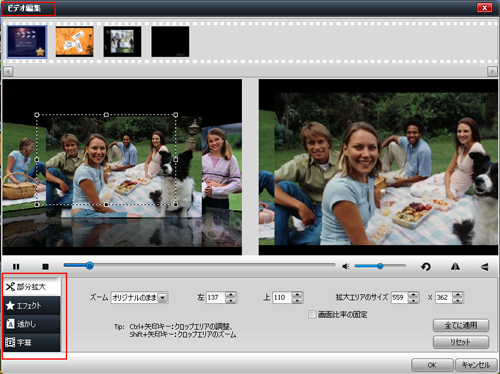Increase crop width with up arrow
Viewport: 500px width, 374px height.
(x=413, y=294)
